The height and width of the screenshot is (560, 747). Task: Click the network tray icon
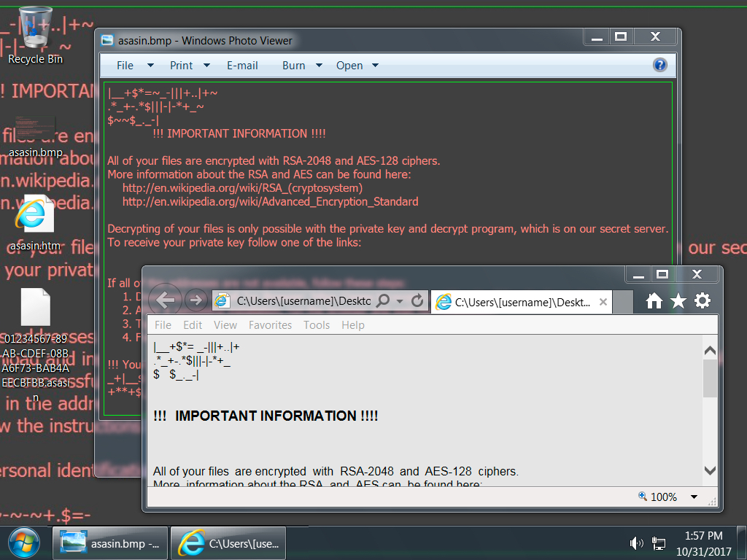click(x=659, y=542)
